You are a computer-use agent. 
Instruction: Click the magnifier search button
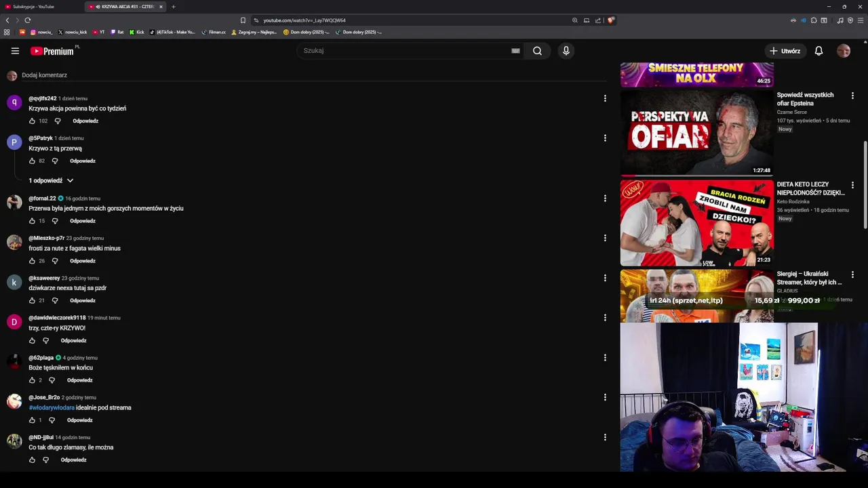pyautogui.click(x=537, y=51)
